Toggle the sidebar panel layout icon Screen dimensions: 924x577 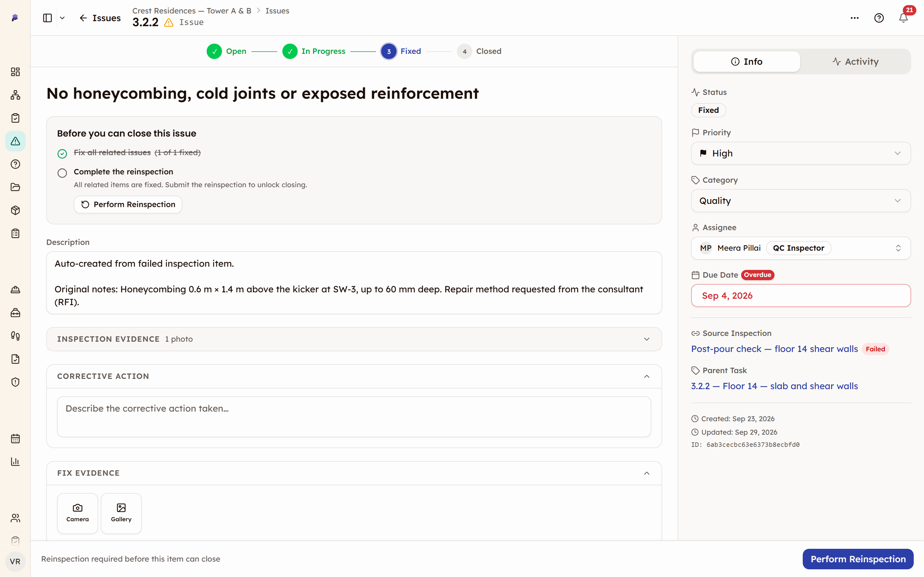(47, 18)
